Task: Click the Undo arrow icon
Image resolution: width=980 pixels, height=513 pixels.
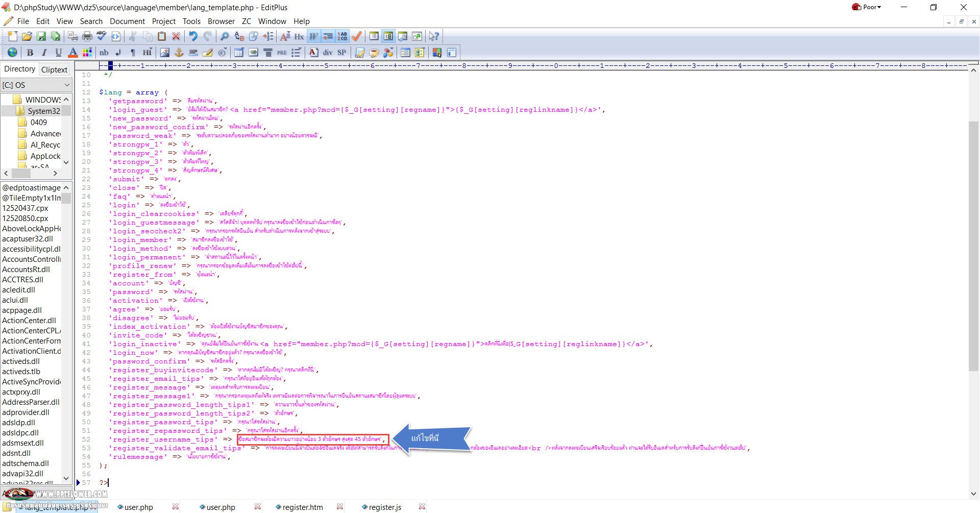Action: (193, 36)
